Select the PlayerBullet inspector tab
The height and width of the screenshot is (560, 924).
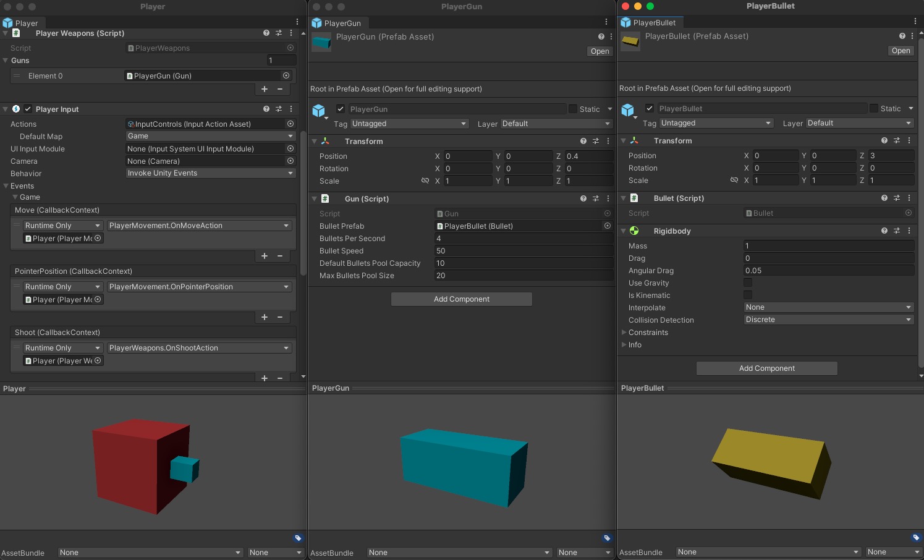(x=649, y=22)
